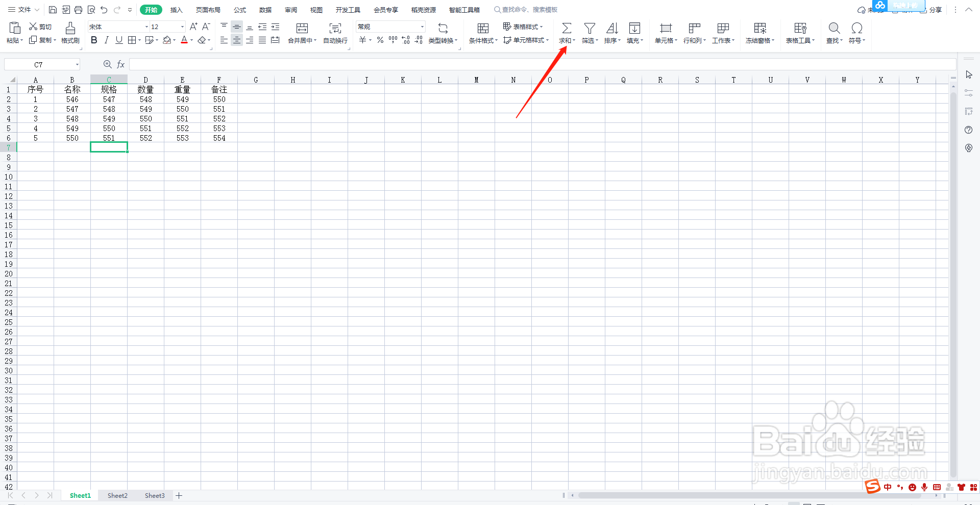Toggle Bold formatting
The height and width of the screenshot is (505, 980).
[x=94, y=40]
